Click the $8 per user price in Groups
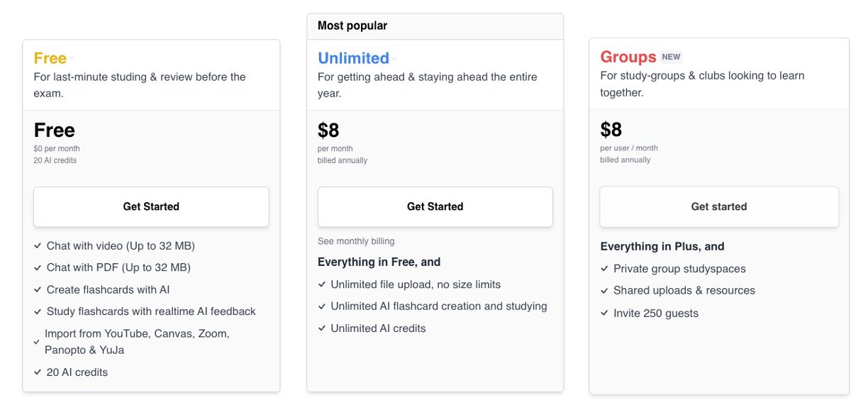 [x=611, y=130]
